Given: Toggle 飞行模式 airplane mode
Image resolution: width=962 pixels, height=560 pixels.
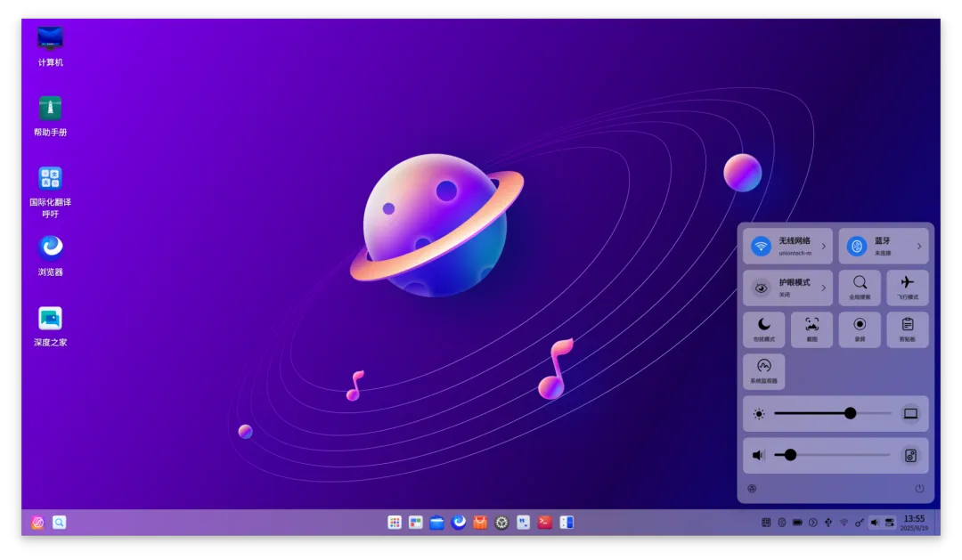Looking at the screenshot, I should click(908, 288).
